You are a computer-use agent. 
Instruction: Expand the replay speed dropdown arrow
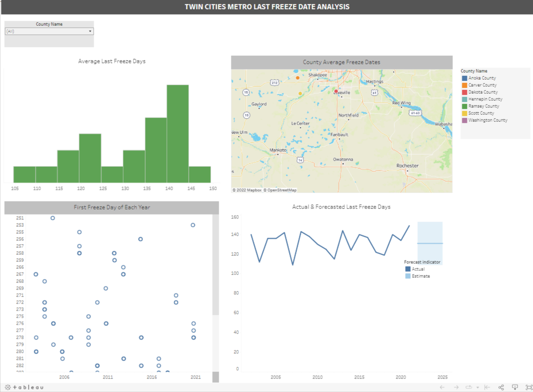tap(477, 387)
